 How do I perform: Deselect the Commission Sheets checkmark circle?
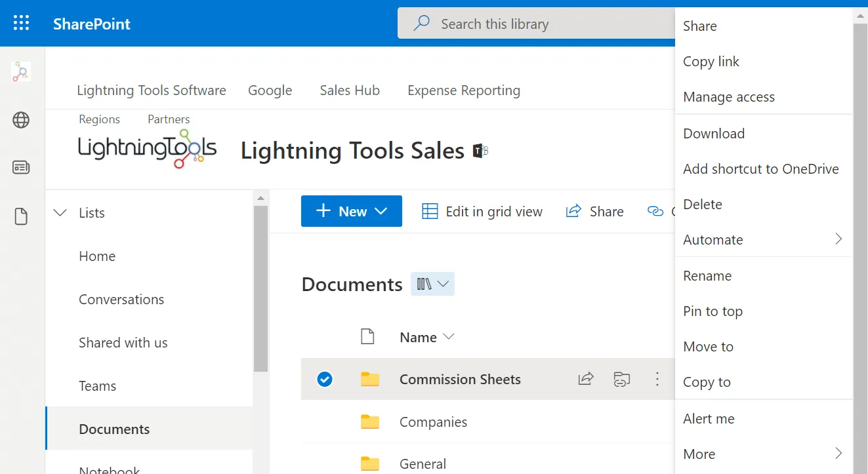325,379
